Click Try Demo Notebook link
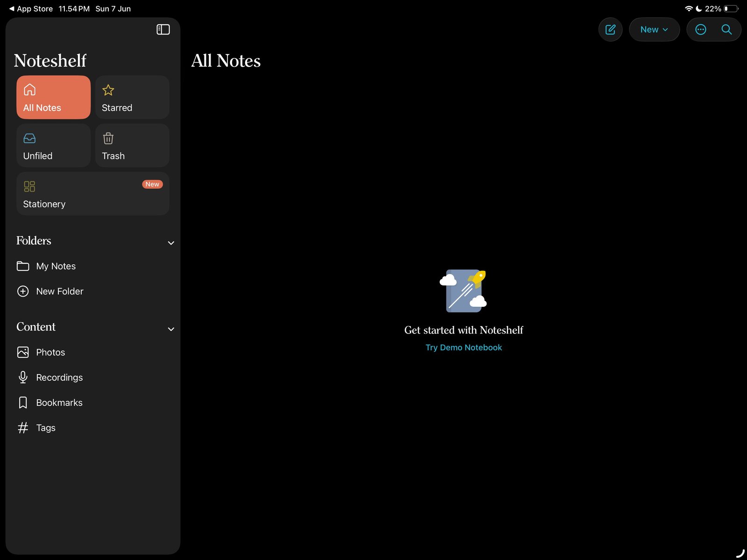 coord(464,347)
